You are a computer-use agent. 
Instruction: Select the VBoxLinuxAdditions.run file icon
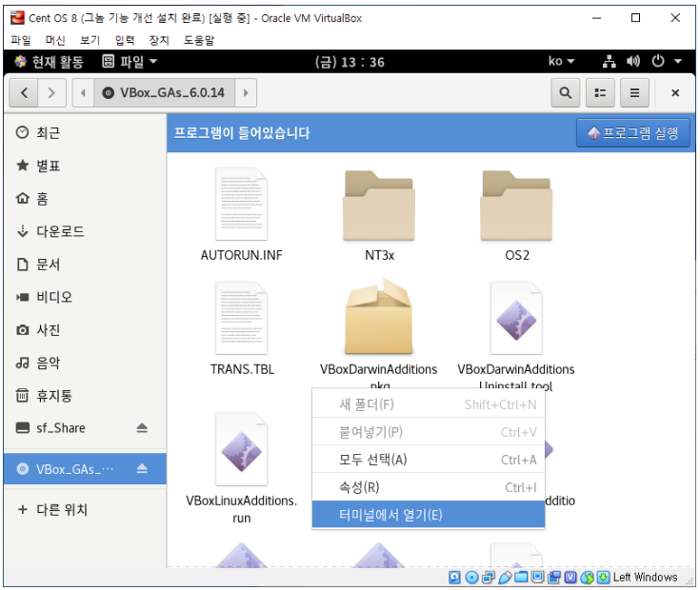tap(242, 449)
